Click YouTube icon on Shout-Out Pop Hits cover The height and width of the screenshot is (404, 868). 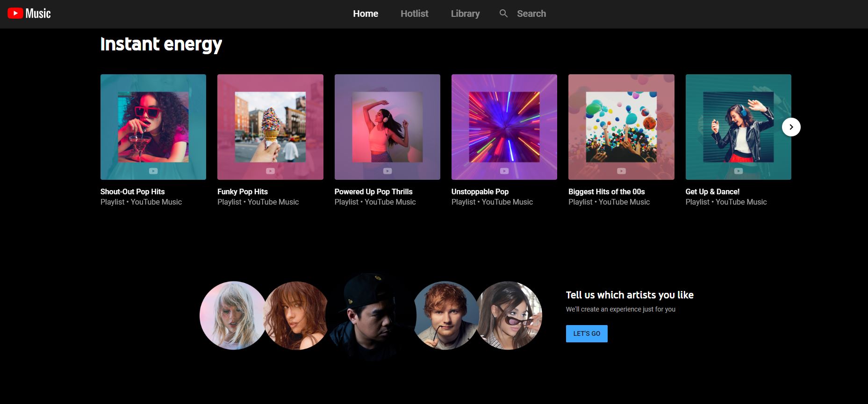[x=153, y=171]
